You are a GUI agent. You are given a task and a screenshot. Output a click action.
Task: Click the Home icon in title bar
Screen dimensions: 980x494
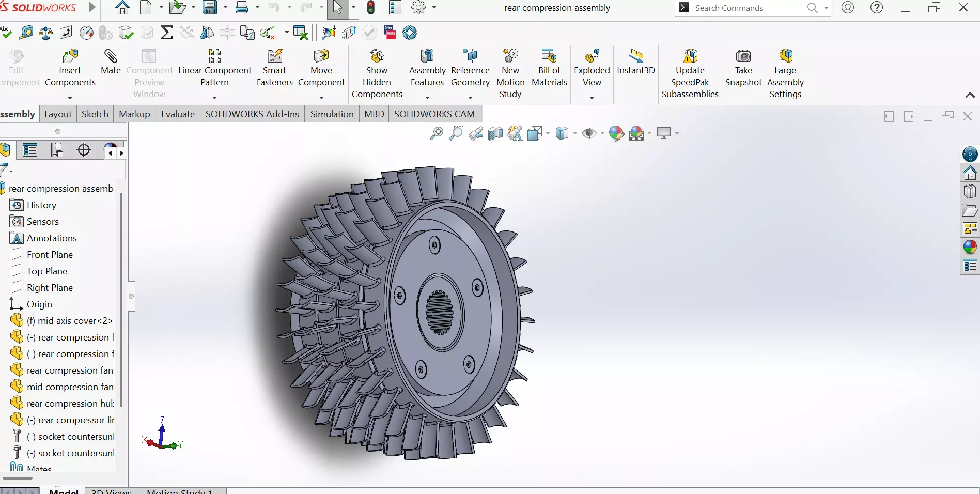pos(122,8)
